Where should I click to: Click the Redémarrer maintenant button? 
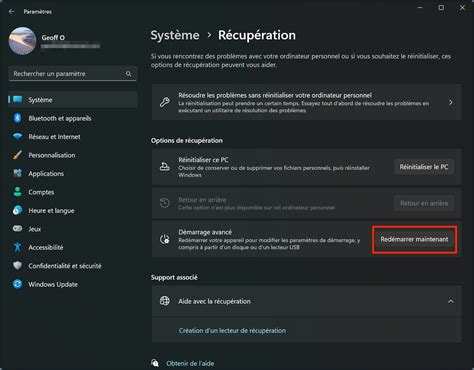tap(414, 239)
